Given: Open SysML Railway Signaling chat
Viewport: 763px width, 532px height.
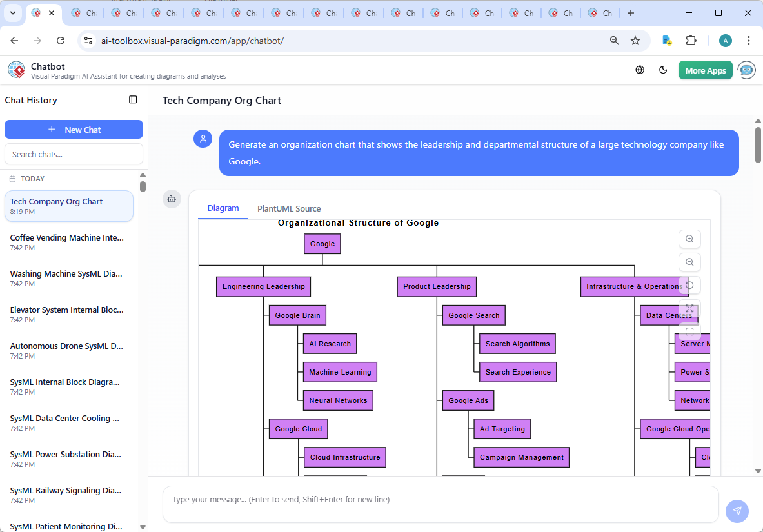Looking at the screenshot, I should (69, 495).
